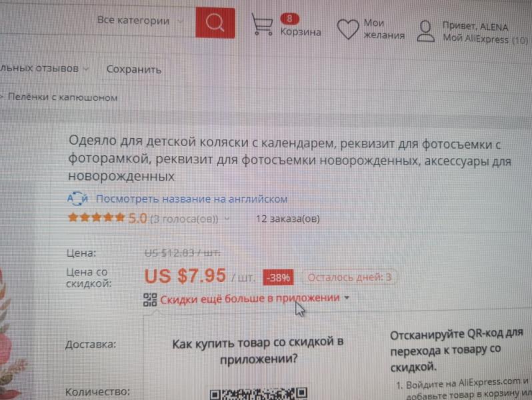The image size is (532, 400).
Task: Click the red search magnifier button
Action: pyautogui.click(x=215, y=23)
